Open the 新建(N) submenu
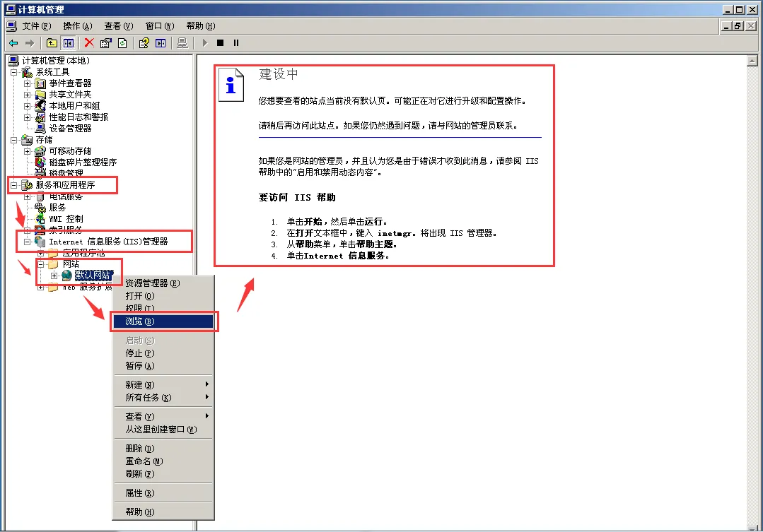This screenshot has width=763, height=532. coord(163,384)
